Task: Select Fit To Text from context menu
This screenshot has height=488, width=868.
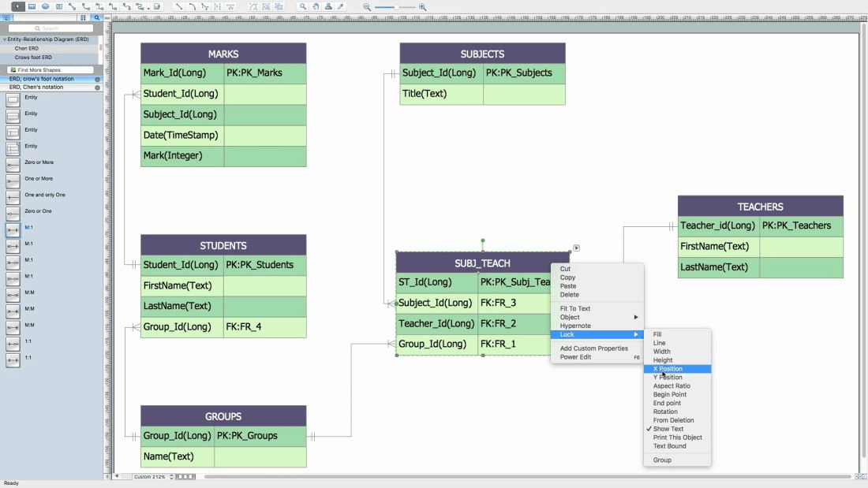Action: click(x=575, y=308)
